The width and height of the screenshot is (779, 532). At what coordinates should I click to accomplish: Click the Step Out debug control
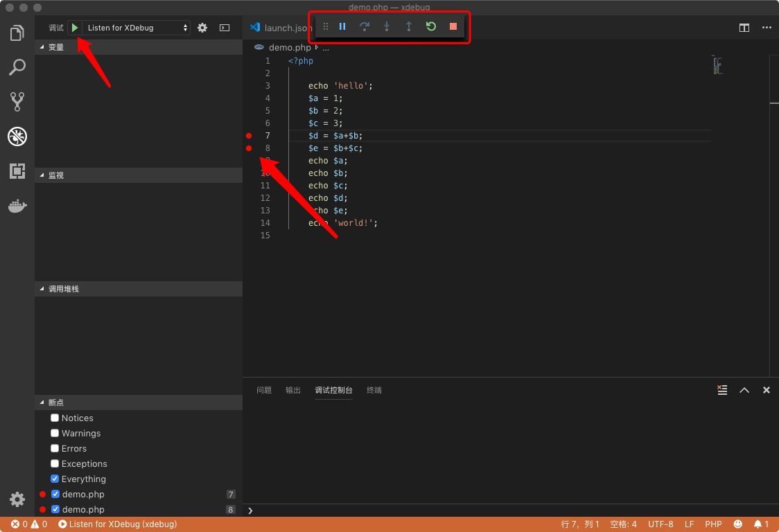[x=408, y=26]
